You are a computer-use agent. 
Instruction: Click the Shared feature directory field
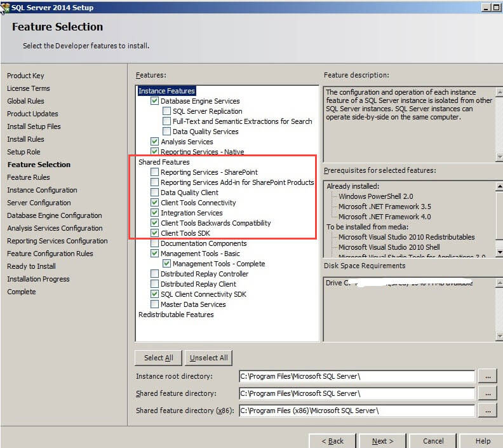pyautogui.click(x=357, y=393)
